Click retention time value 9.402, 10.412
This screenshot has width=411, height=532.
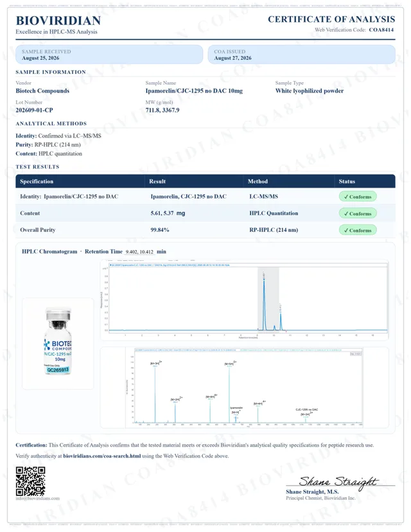(139, 252)
